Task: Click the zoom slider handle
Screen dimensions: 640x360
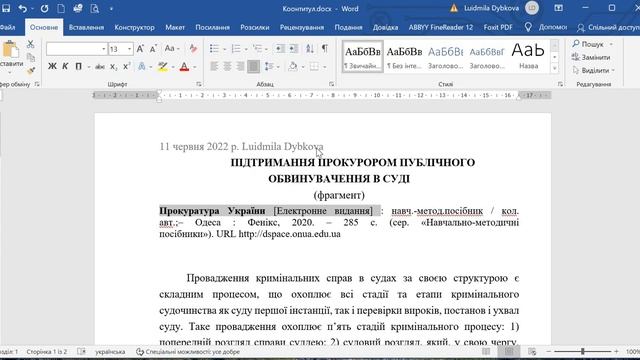Action: (x=582, y=351)
